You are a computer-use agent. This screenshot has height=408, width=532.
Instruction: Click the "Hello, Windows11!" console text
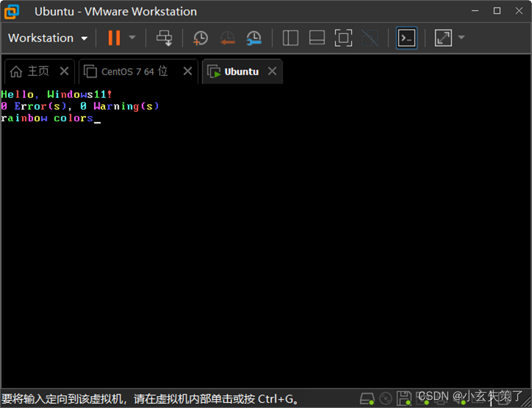point(57,94)
